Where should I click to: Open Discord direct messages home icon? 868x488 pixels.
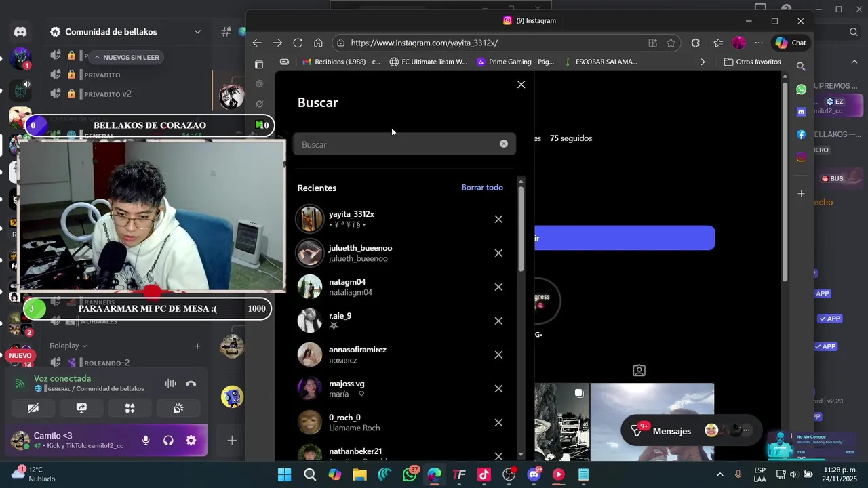pos(20,32)
